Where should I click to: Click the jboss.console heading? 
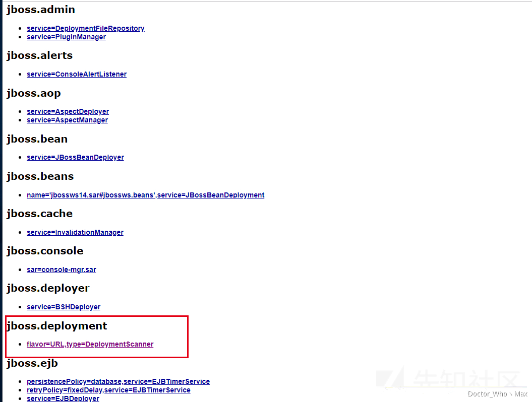coord(45,251)
